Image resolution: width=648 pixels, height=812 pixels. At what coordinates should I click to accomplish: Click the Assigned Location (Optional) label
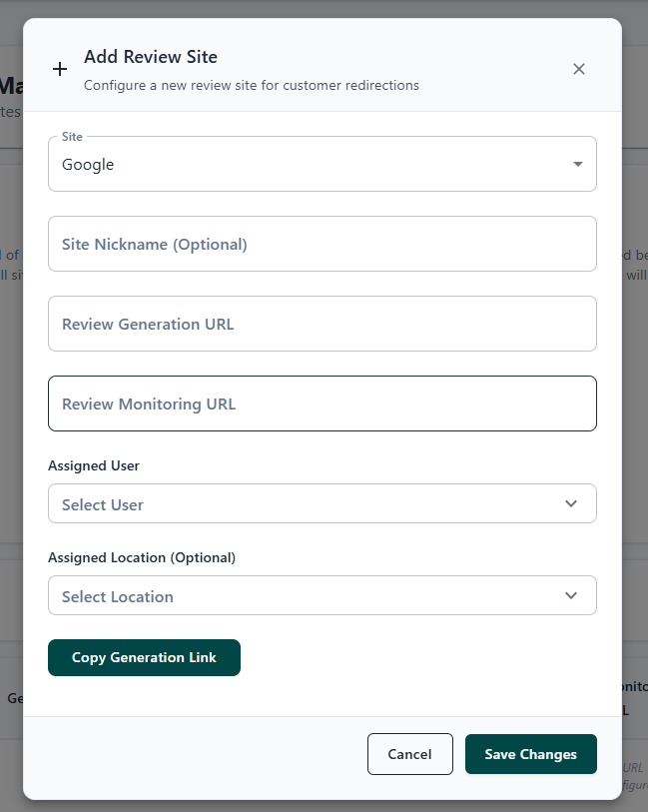coord(142,557)
